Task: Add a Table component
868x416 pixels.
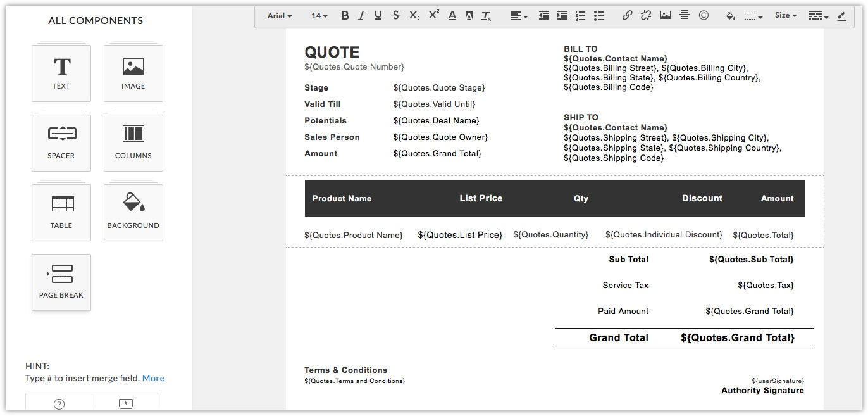Action: tap(61, 213)
